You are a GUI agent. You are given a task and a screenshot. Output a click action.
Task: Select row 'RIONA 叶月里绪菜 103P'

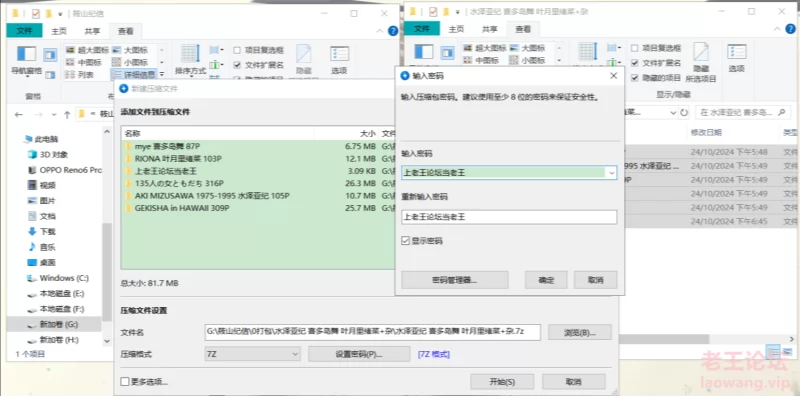point(258,159)
